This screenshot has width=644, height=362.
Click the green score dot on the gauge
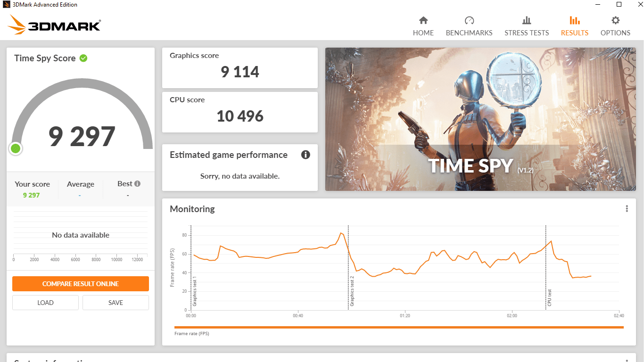pos(16,148)
